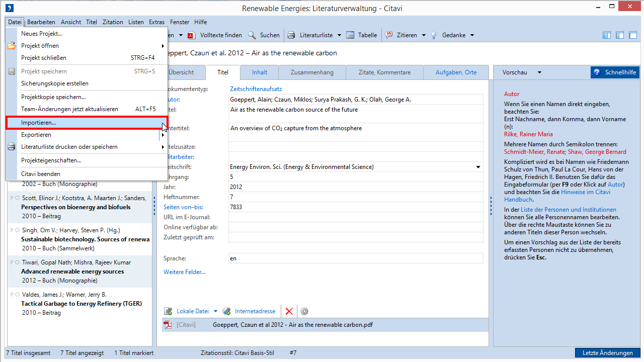The image size is (644, 362).
Task: Expand the Projekt öffnen submenu arrow
Action: 163,46
